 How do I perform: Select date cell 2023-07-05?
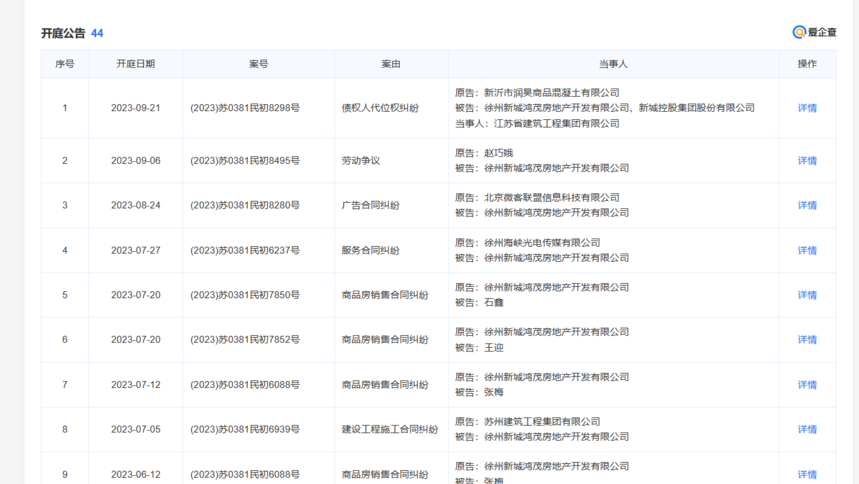coord(135,429)
